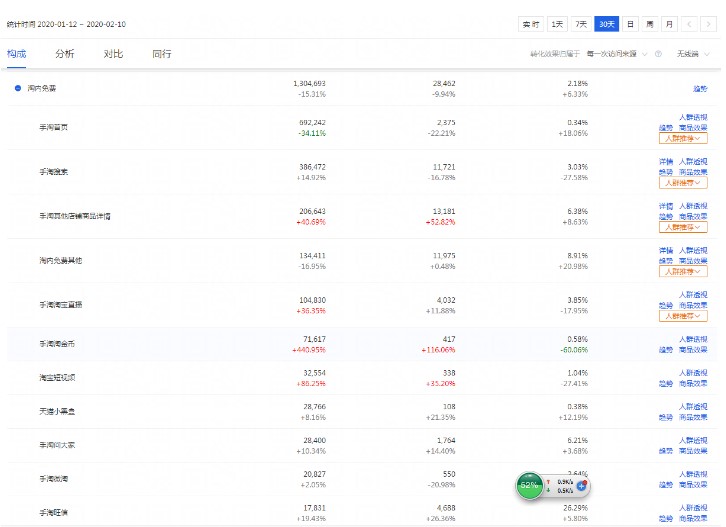Open the 无线端 device dropdown
Viewport: 726px width, 527px height.
[x=691, y=54]
